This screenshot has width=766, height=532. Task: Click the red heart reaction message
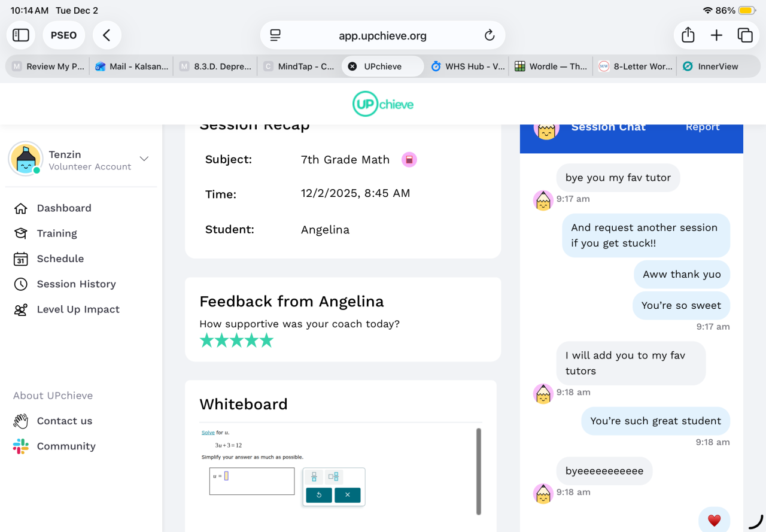pyautogui.click(x=714, y=520)
